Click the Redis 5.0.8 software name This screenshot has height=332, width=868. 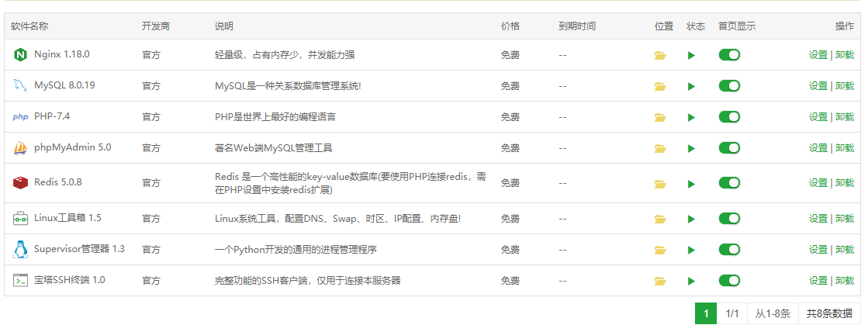point(58,182)
